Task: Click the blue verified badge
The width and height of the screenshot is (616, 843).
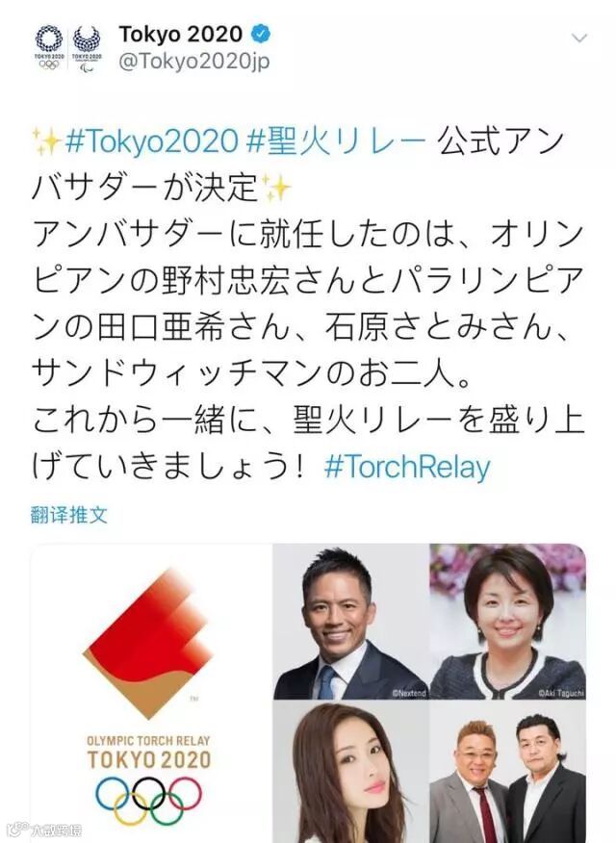Action: point(262,34)
